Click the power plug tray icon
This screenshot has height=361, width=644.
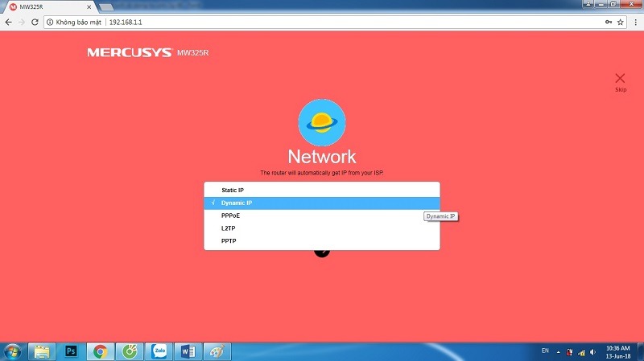pyautogui.click(x=569, y=352)
